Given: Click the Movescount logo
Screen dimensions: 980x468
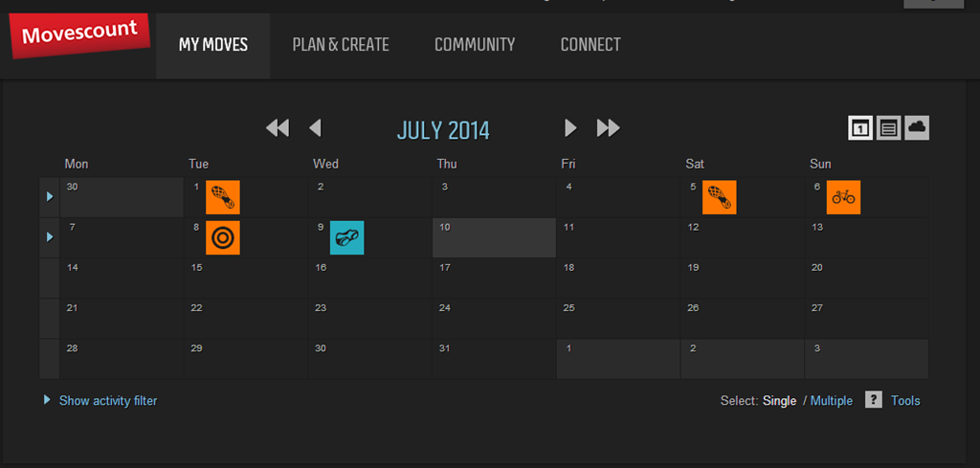Looking at the screenshot, I should pyautogui.click(x=80, y=35).
